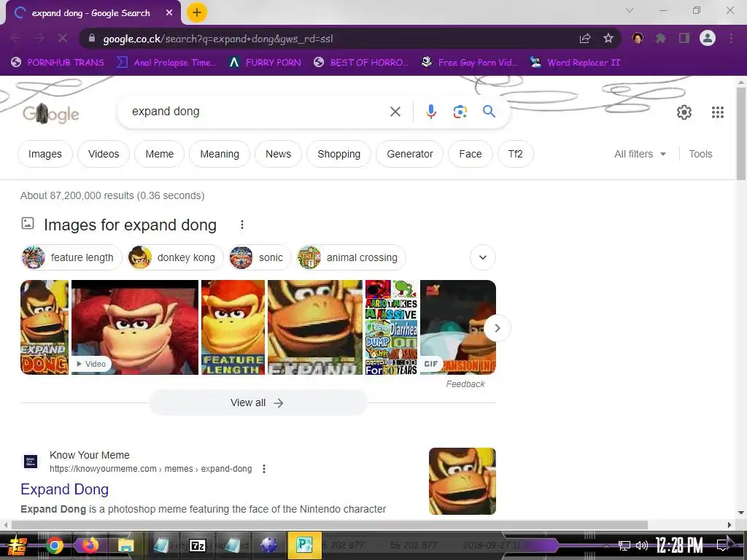This screenshot has height=560, width=747.
Task: Switch to the News filter
Action: (278, 154)
